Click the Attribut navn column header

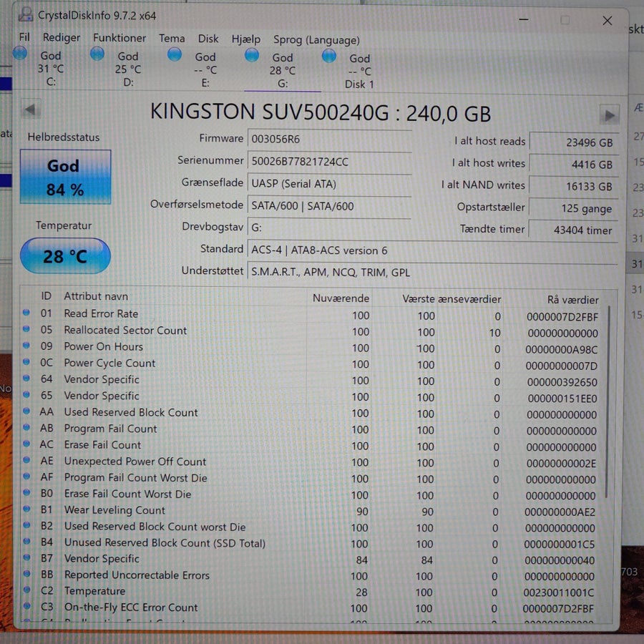pyautogui.click(x=96, y=296)
